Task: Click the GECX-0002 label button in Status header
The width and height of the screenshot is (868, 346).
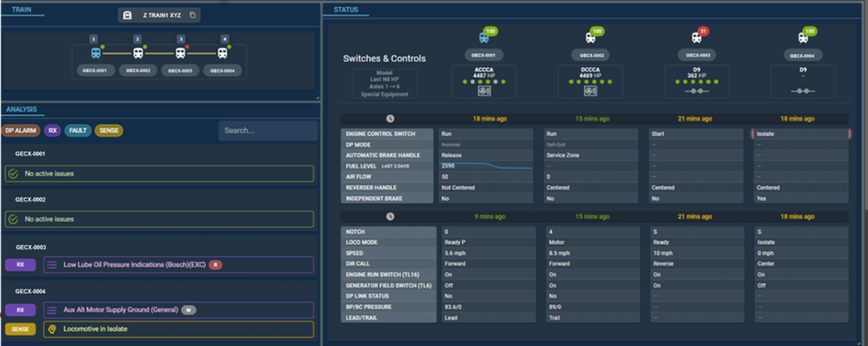Action: (x=591, y=55)
